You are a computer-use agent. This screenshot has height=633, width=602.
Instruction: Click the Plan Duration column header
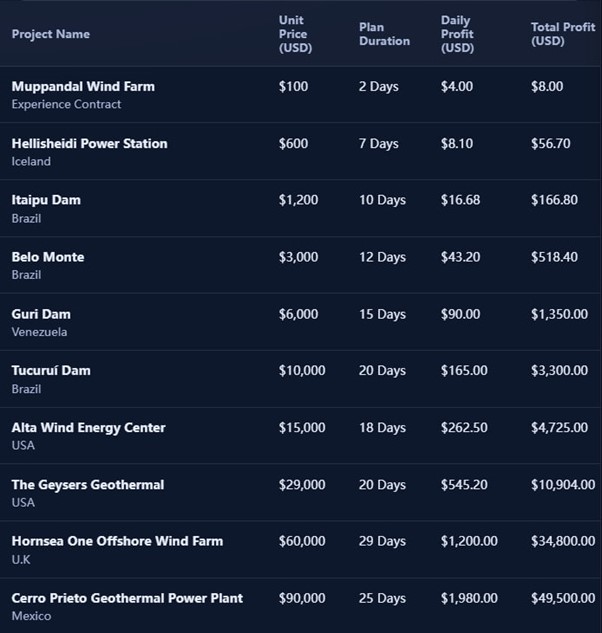click(384, 34)
